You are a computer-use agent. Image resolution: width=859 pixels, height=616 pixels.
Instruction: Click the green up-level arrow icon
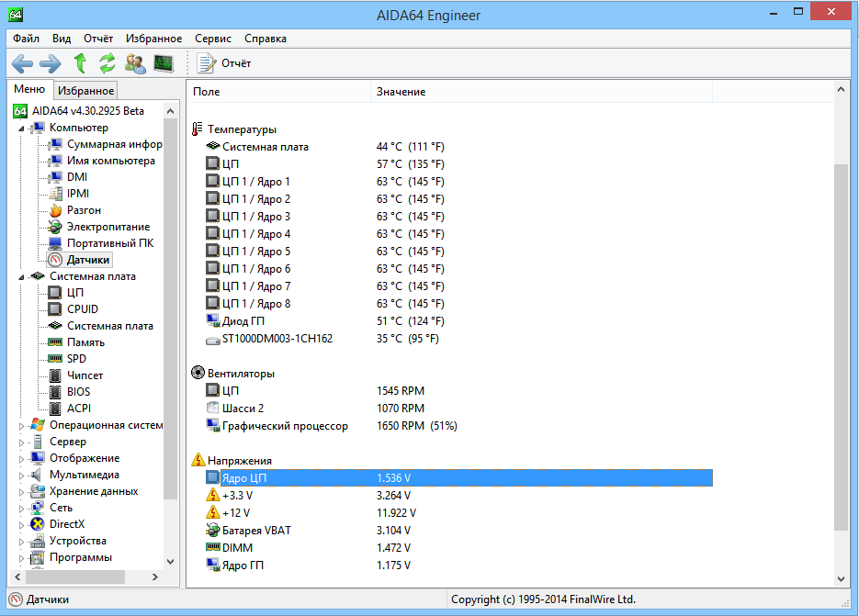click(x=81, y=63)
